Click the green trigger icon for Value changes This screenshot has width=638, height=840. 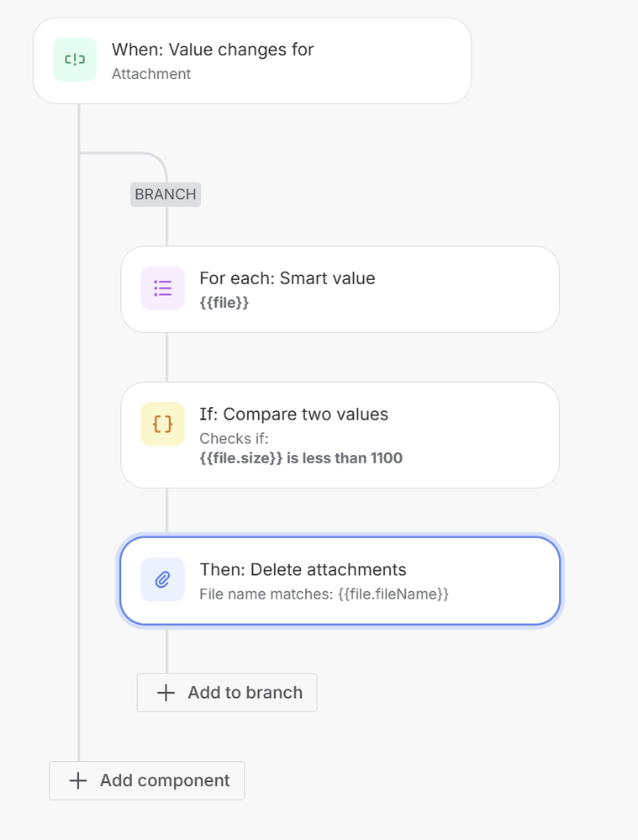point(75,60)
